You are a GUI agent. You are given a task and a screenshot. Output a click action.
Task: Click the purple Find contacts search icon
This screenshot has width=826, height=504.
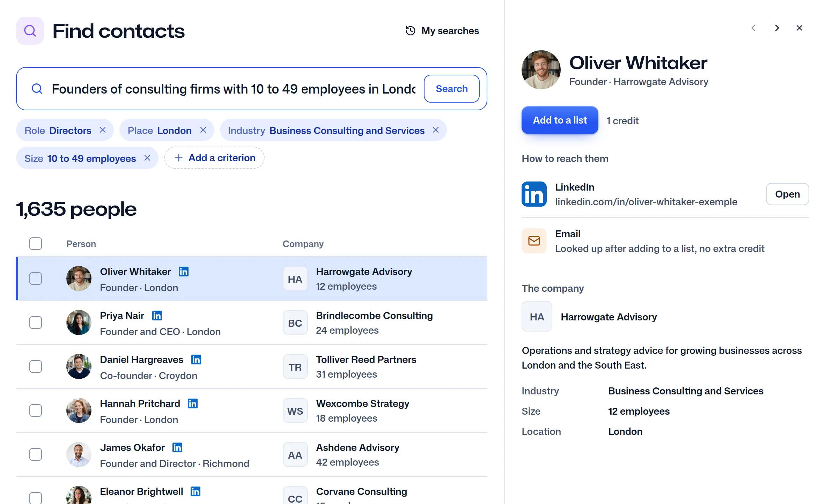coord(30,31)
